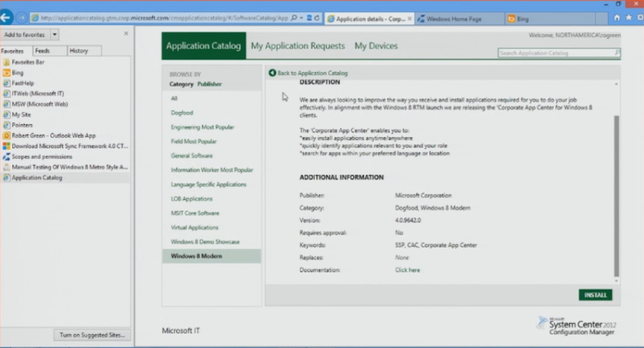The image size is (644, 348).
Task: Expand the Add to favorites dropdown arrow
Action: pos(54,35)
